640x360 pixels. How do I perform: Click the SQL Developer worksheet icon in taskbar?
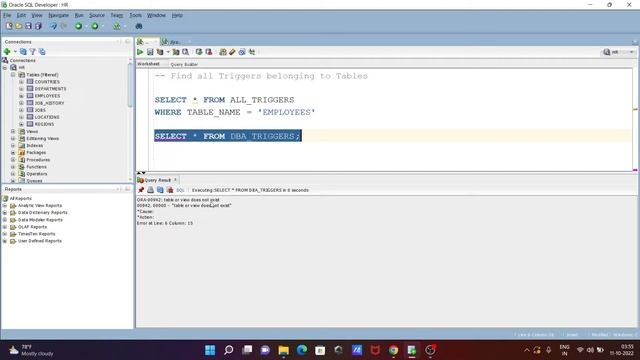(x=411, y=350)
